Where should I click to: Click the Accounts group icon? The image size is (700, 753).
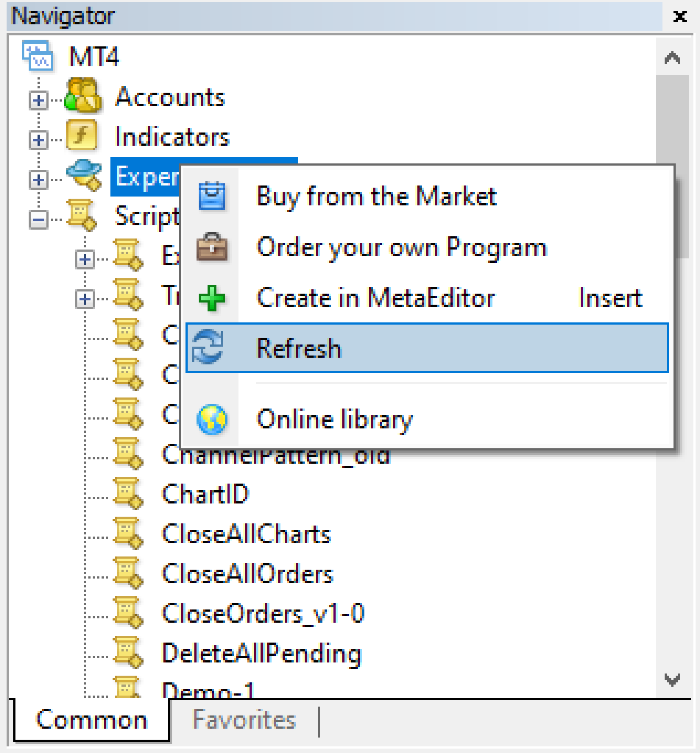[83, 97]
